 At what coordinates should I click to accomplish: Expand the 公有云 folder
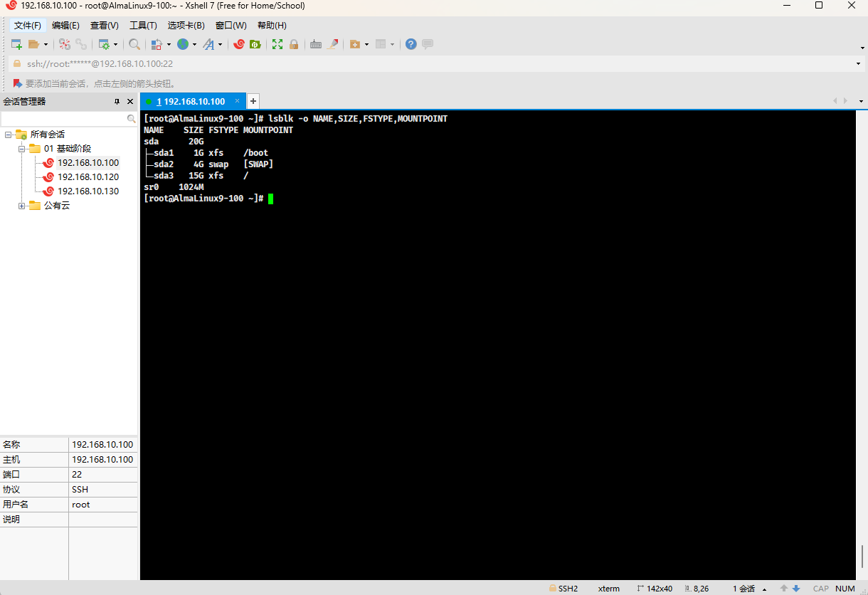[x=22, y=206]
